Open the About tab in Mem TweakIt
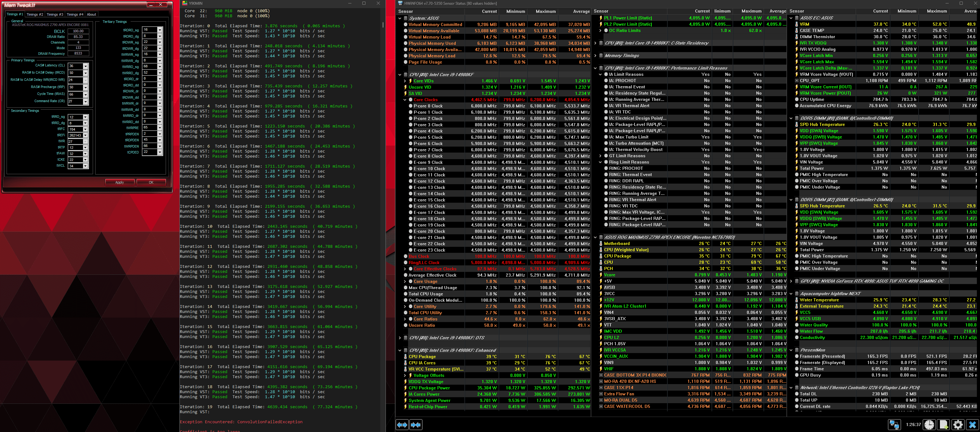Viewport: 980px width, 432px height. coord(91,14)
